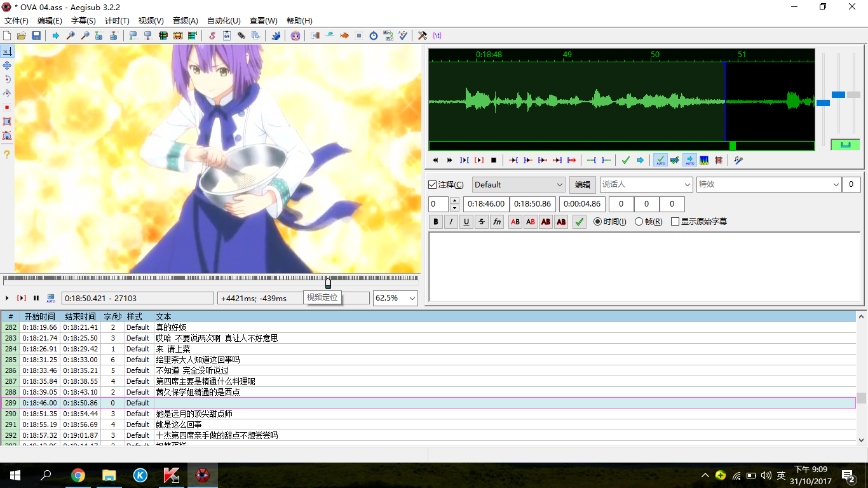
Task: Commit text with the green check by AB buttons
Action: click(x=579, y=222)
